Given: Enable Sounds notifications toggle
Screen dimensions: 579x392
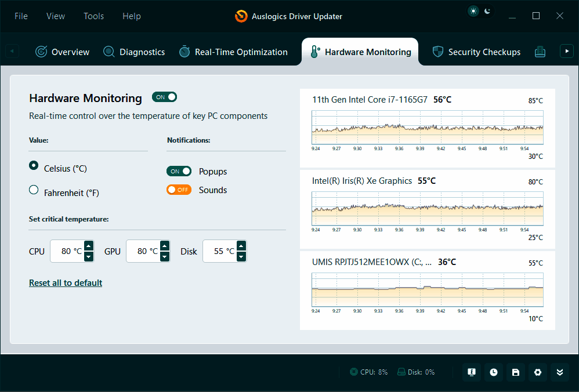Looking at the screenshot, I should (179, 190).
